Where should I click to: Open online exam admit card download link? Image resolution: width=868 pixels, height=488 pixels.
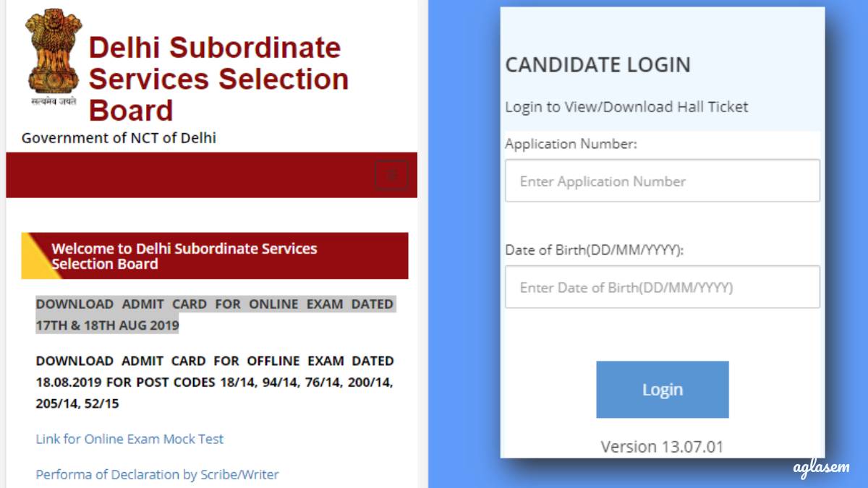[x=214, y=314]
